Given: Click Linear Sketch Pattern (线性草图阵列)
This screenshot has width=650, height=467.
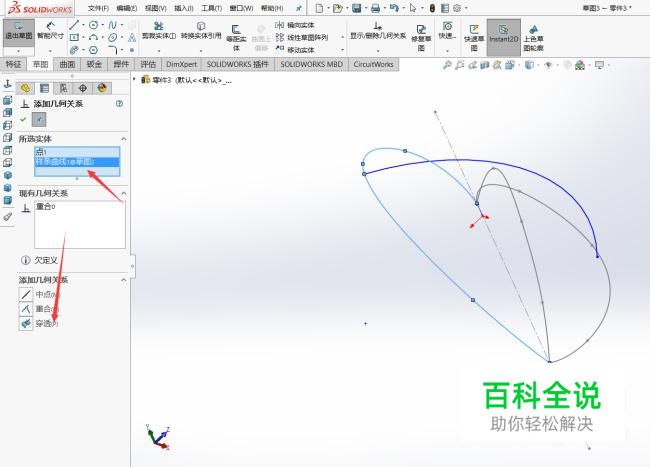Looking at the screenshot, I should pos(301,37).
